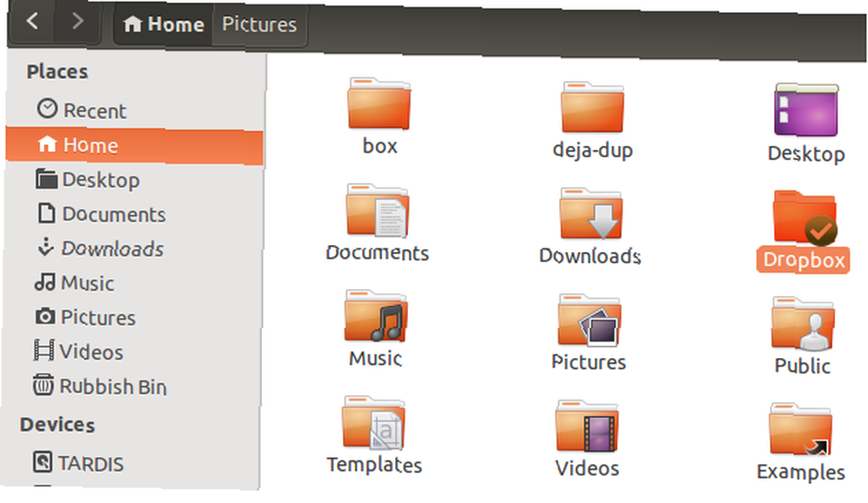The width and height of the screenshot is (868, 503).
Task: Go forward with the right arrow button
Action: 77,23
